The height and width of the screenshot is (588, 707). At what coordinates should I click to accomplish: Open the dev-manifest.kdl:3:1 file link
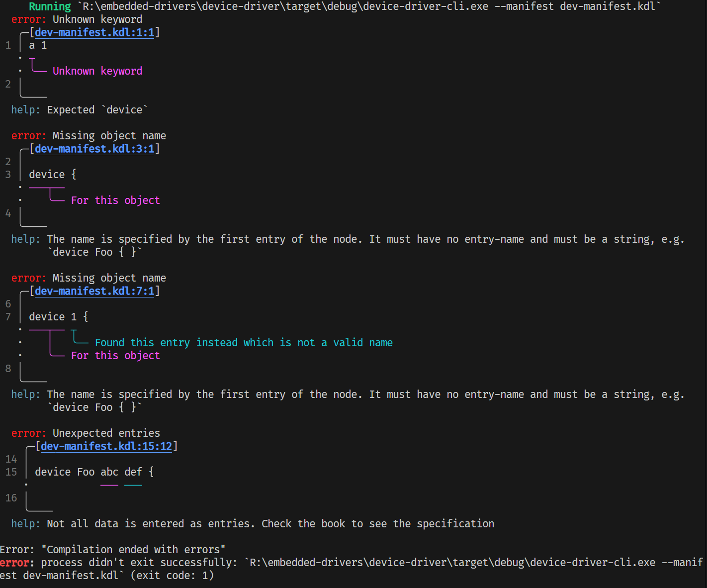(x=94, y=149)
